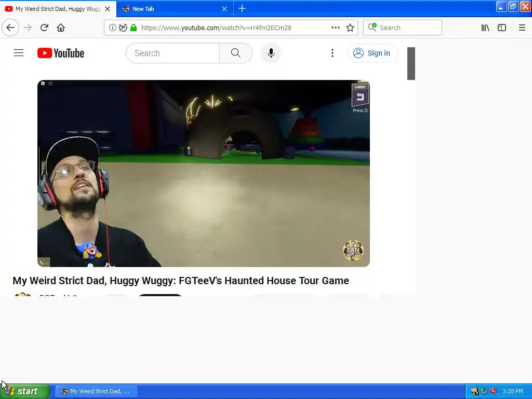Reload the current YouTube page
This screenshot has height=399, width=532.
(x=44, y=28)
